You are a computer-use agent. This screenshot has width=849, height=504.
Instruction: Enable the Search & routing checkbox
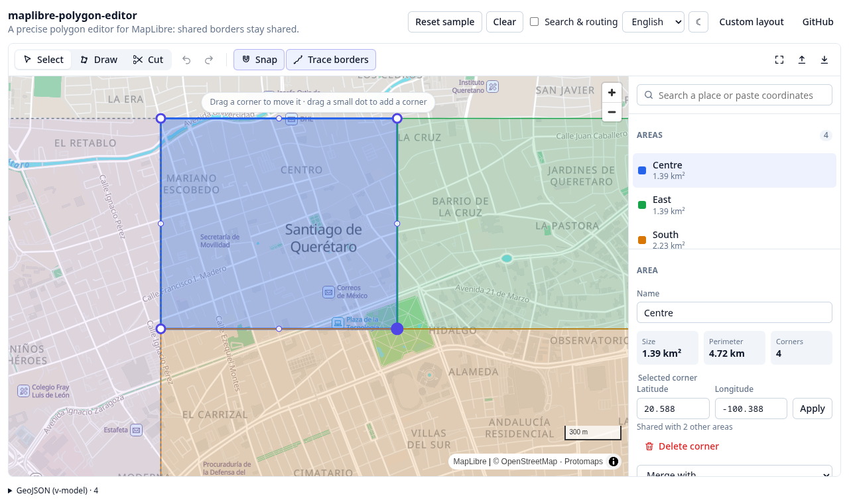click(x=535, y=22)
